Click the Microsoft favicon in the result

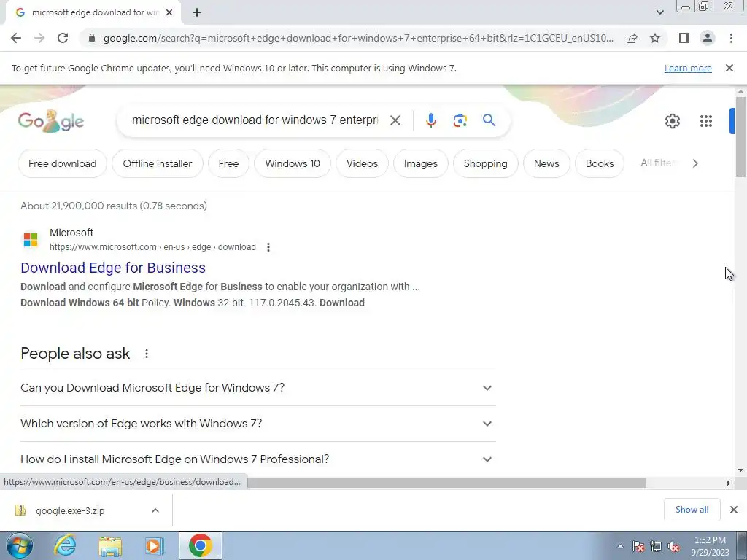[x=31, y=239]
